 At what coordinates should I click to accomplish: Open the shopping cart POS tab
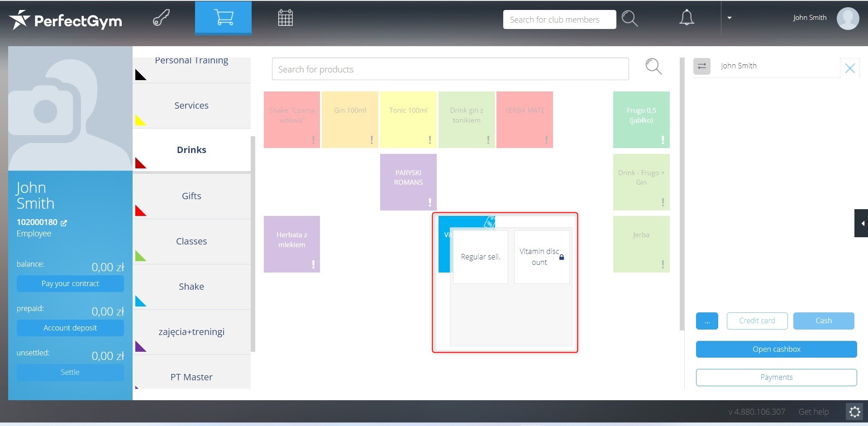pos(223,18)
